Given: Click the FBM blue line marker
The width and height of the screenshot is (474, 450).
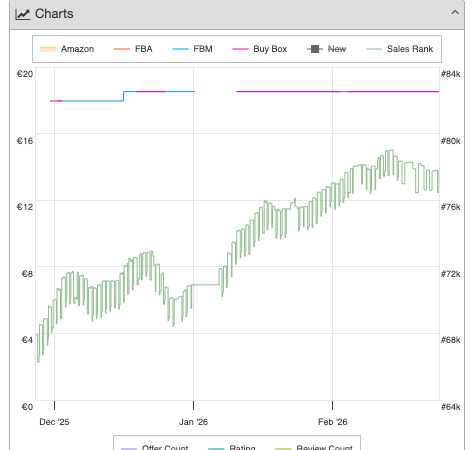Looking at the screenshot, I should click(x=180, y=49).
